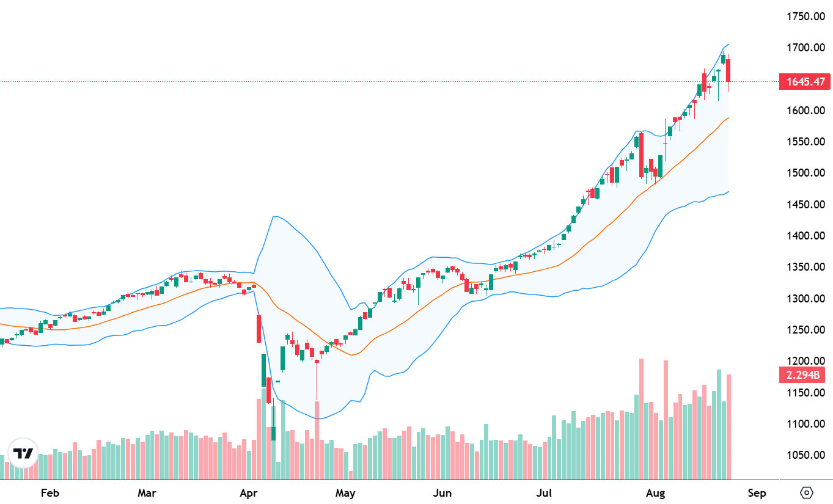Select the Sep date label

(757, 493)
